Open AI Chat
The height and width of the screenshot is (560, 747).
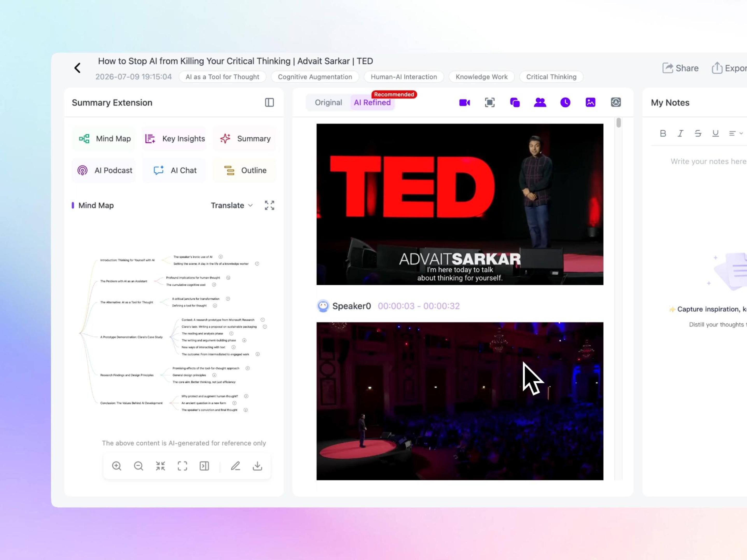tap(174, 170)
